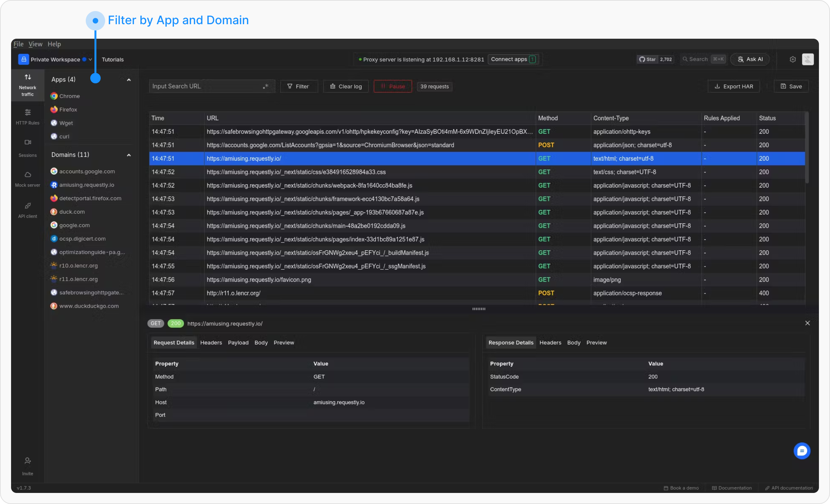Filter traffic by Chrome app
The height and width of the screenshot is (504, 830).
(x=69, y=96)
